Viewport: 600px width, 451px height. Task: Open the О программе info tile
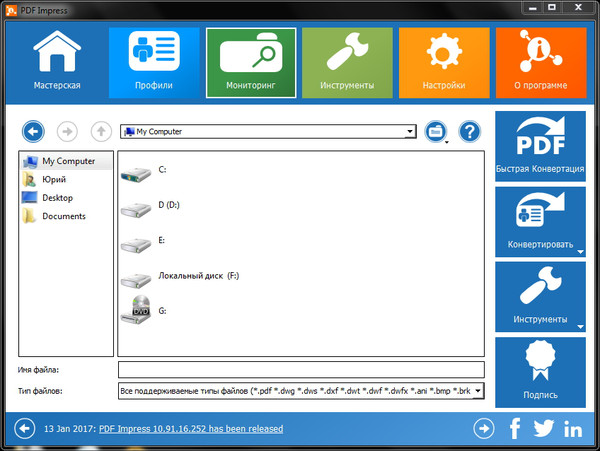[541, 62]
